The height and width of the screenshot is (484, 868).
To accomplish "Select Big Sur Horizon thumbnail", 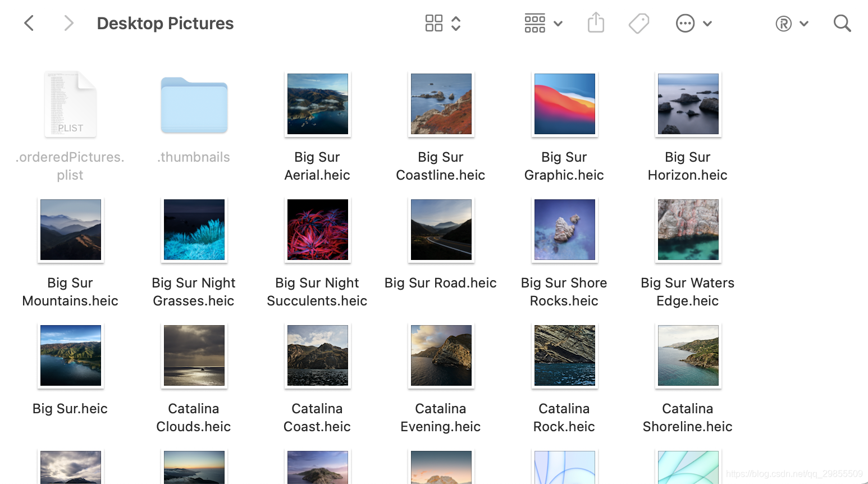I will (x=688, y=104).
